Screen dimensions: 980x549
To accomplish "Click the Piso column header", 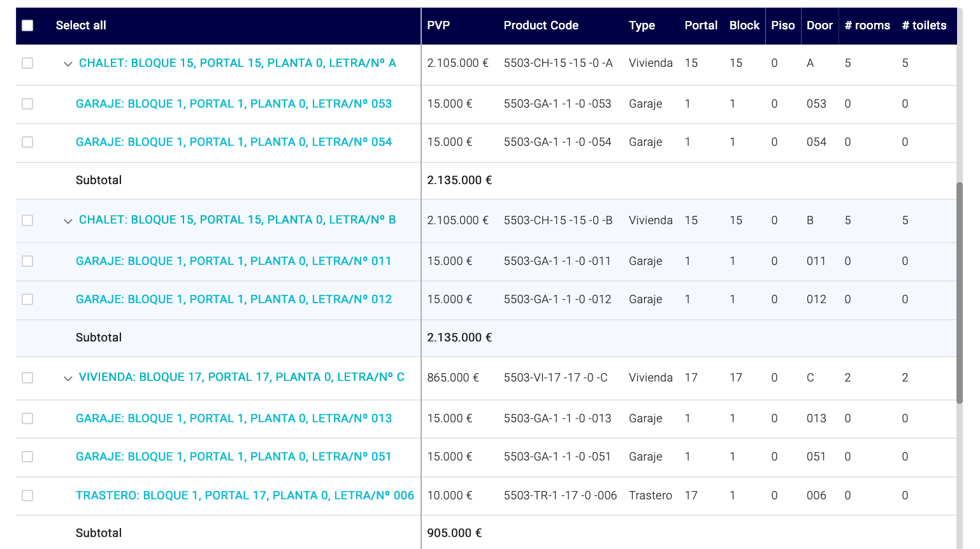I will click(x=783, y=25).
